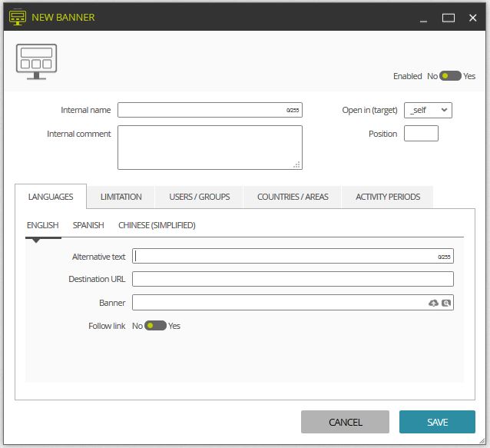The width and height of the screenshot is (490, 448).
Task: Click the New Banner title bar icon
Action: pos(18,18)
